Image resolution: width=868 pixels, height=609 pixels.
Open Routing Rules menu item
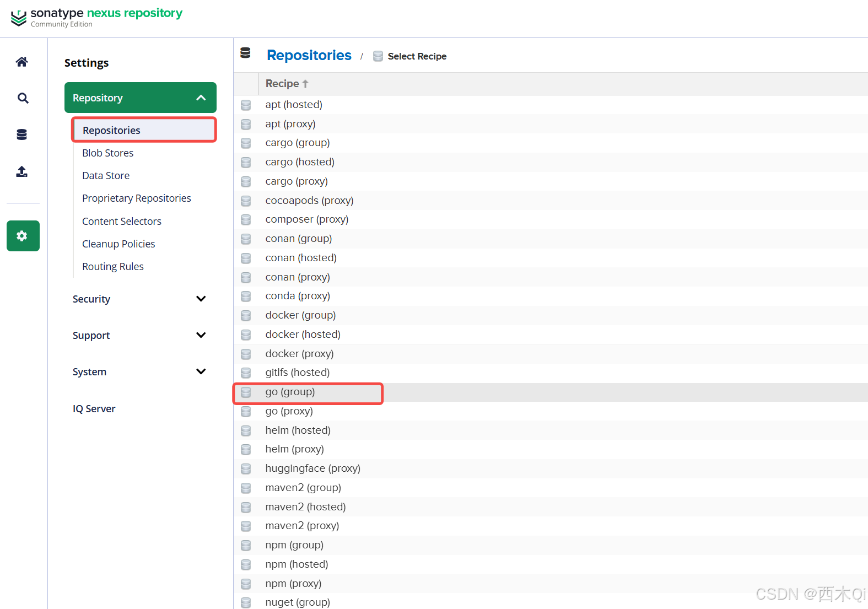113,266
